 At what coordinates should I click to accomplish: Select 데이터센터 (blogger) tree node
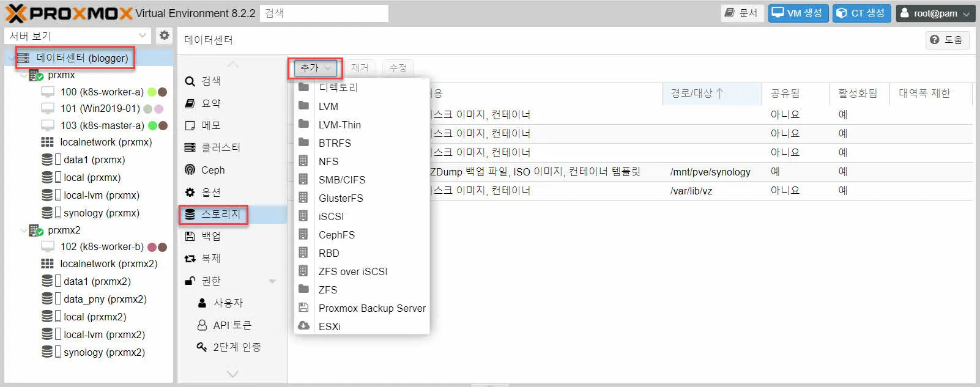click(82, 58)
